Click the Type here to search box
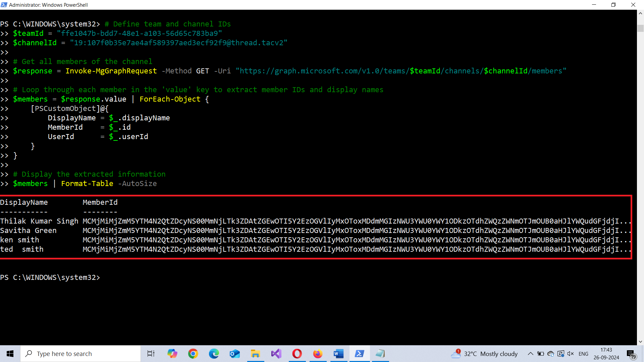The width and height of the screenshot is (644, 362). click(x=80, y=354)
